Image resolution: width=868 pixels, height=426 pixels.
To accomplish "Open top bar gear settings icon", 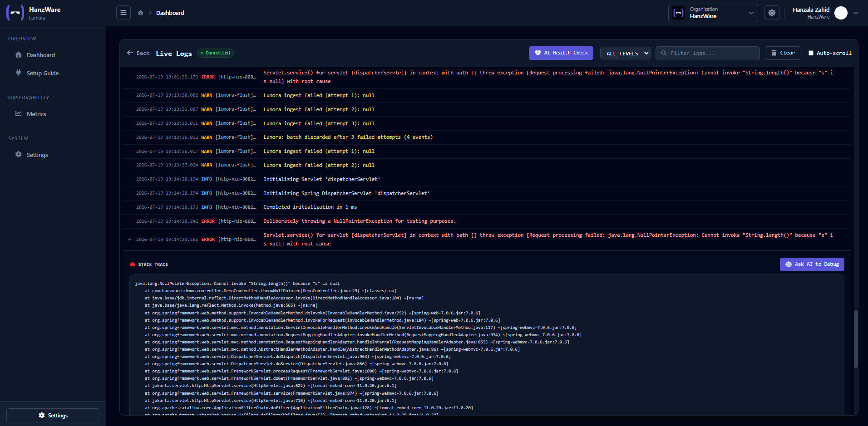I will (x=772, y=13).
